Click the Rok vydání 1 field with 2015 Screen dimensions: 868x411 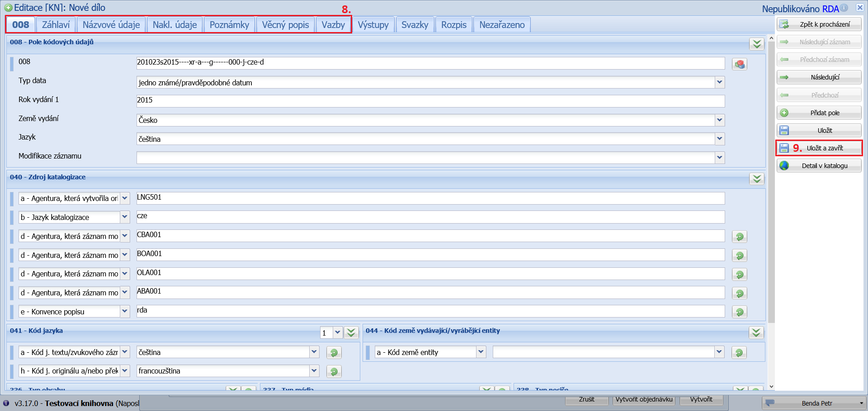tap(430, 101)
